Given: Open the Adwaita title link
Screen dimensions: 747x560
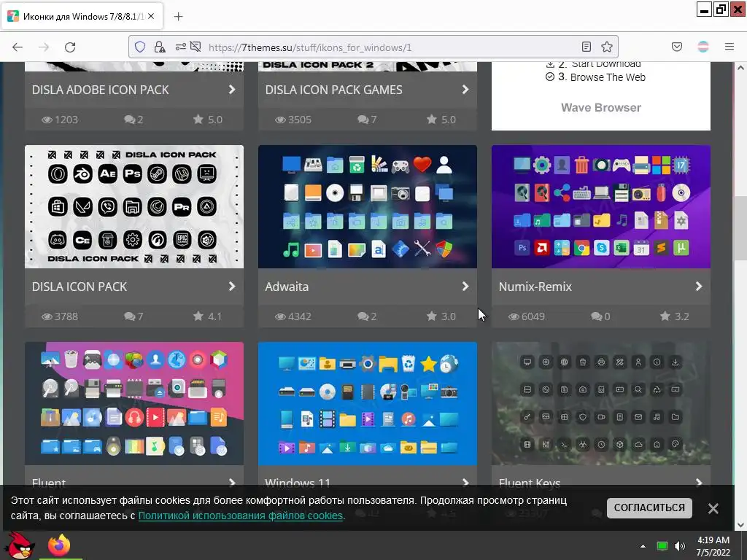Looking at the screenshot, I should (287, 287).
